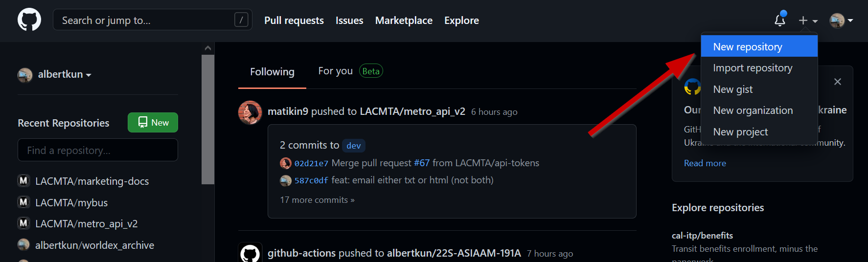Switch to the For you tab

pos(335,71)
